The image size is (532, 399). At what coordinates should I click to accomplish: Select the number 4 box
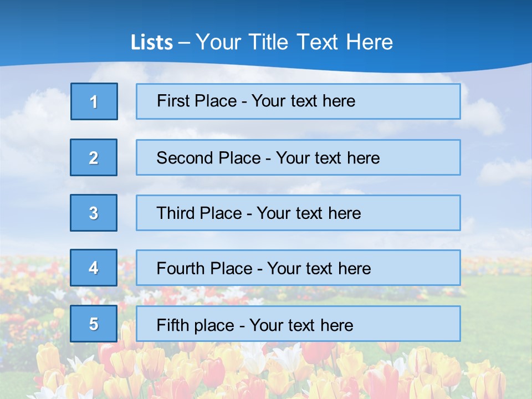[x=94, y=268]
